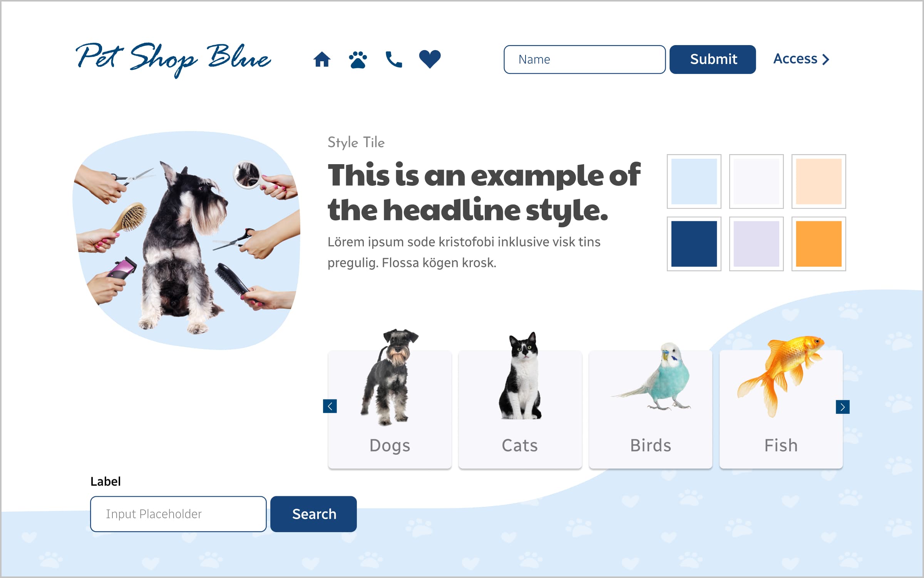This screenshot has width=924, height=578.
Task: Pick the dark navy blue swatch
Action: (x=694, y=244)
